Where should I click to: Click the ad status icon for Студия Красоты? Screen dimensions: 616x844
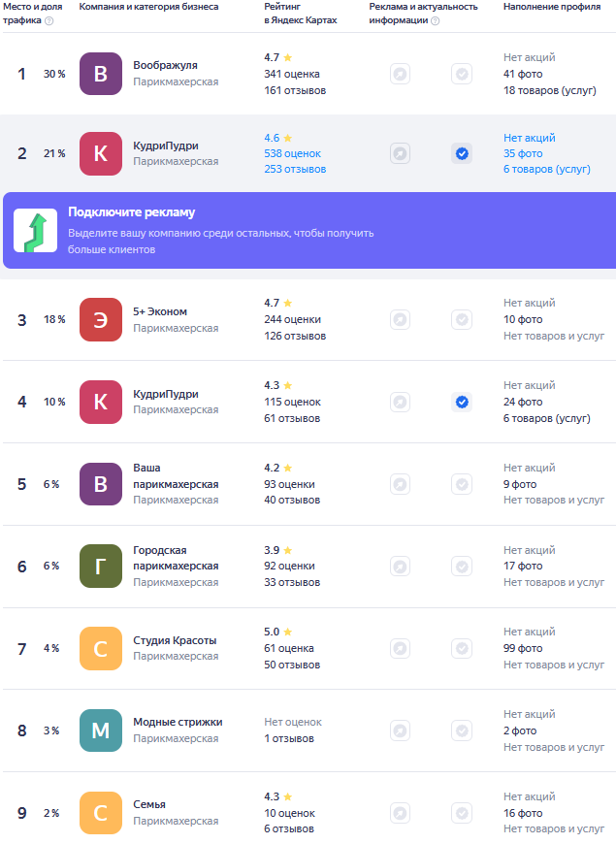[x=400, y=648]
